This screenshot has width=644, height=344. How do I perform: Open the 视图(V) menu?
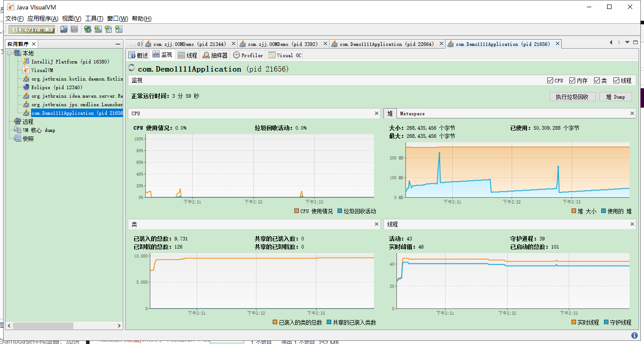click(x=72, y=18)
